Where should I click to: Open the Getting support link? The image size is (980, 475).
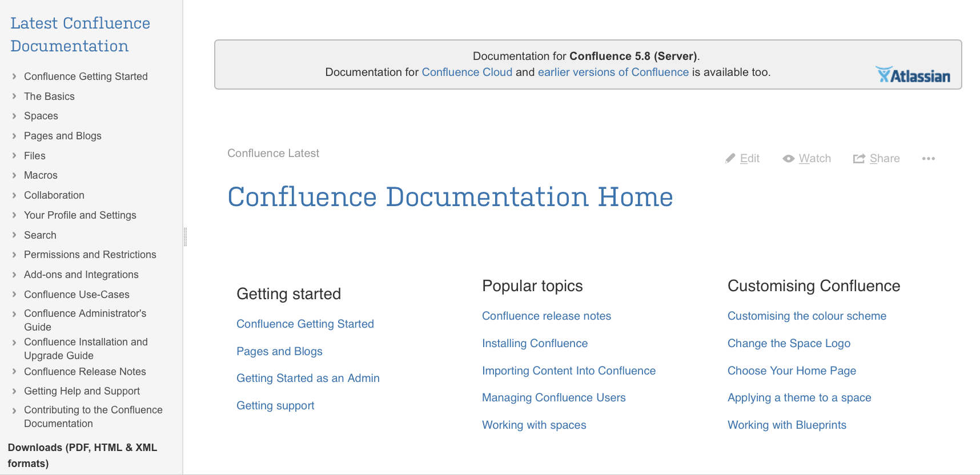pos(275,405)
